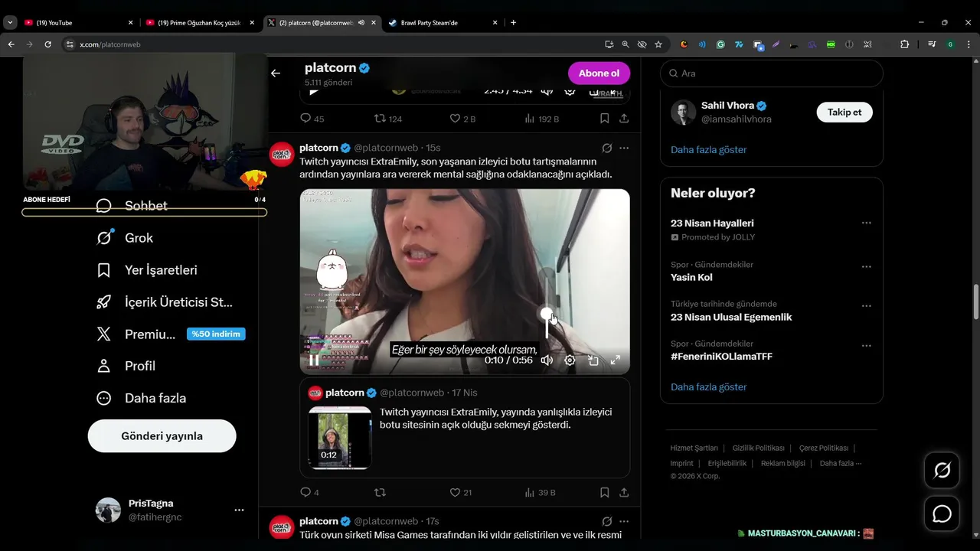980x551 pixels.
Task: Repost the top post with 124 reposts
Action: click(x=387, y=119)
